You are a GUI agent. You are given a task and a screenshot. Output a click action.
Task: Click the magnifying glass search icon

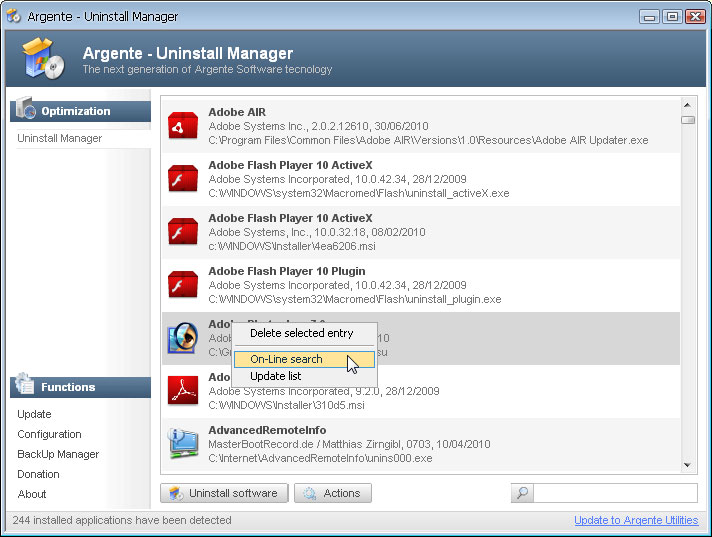tap(522, 493)
